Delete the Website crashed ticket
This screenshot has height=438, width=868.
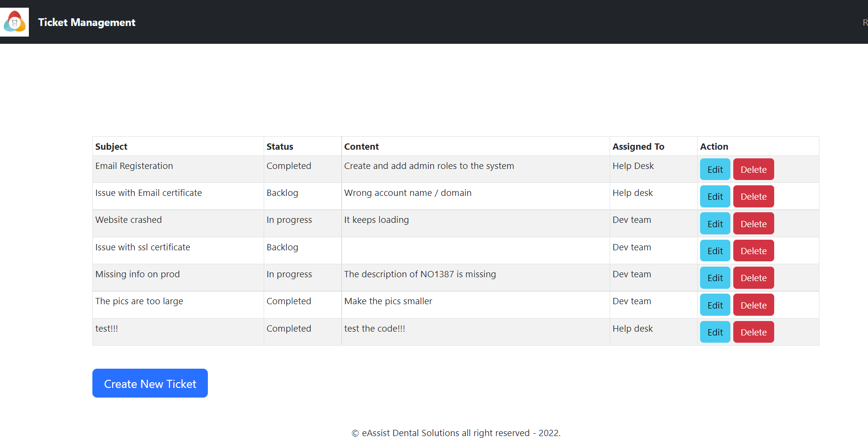(x=753, y=223)
